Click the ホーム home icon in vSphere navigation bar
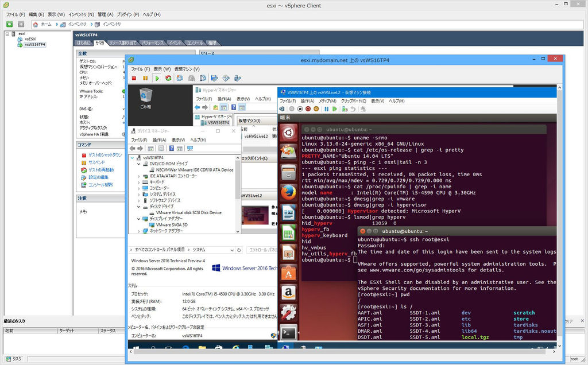Viewport: 588px width, 365px height. pyautogui.click(x=36, y=24)
